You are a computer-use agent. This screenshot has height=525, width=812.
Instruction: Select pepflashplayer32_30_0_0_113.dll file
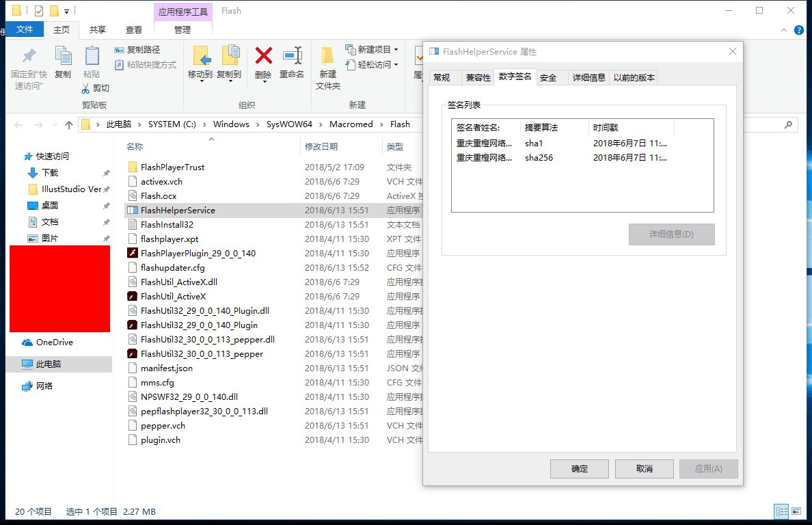[204, 411]
